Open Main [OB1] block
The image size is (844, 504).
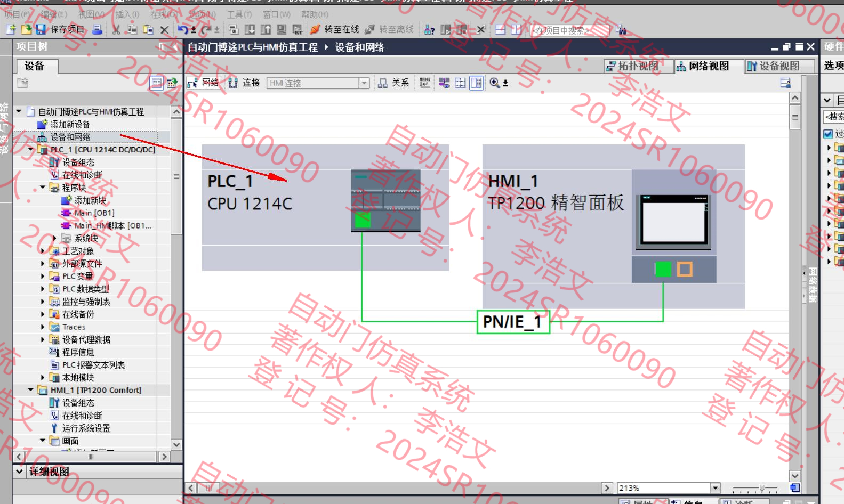94,213
